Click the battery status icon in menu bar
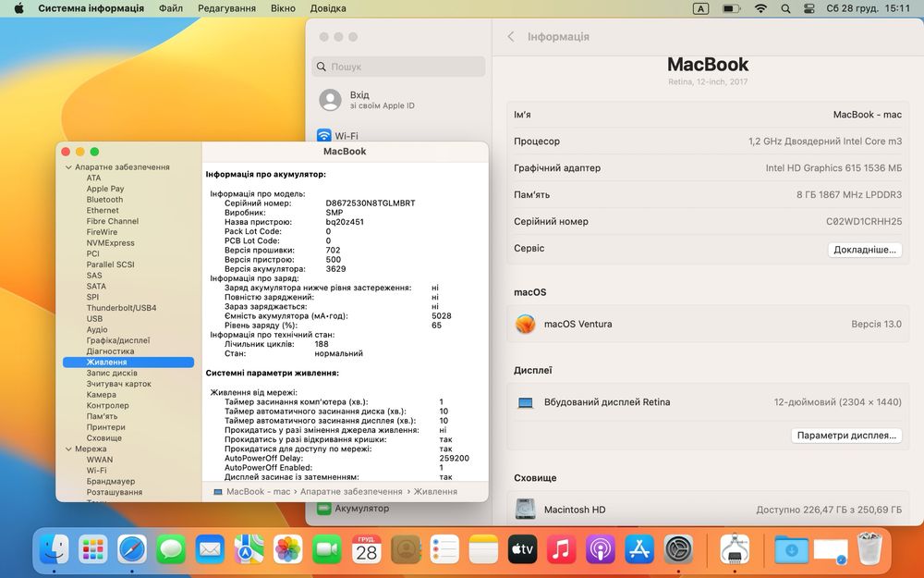 pos(731,8)
